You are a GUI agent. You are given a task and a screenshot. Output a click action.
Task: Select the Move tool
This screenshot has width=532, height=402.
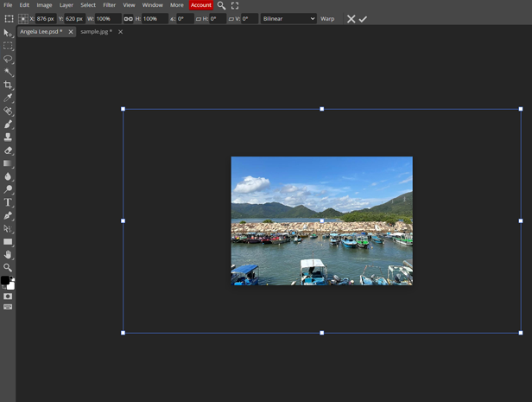point(8,33)
